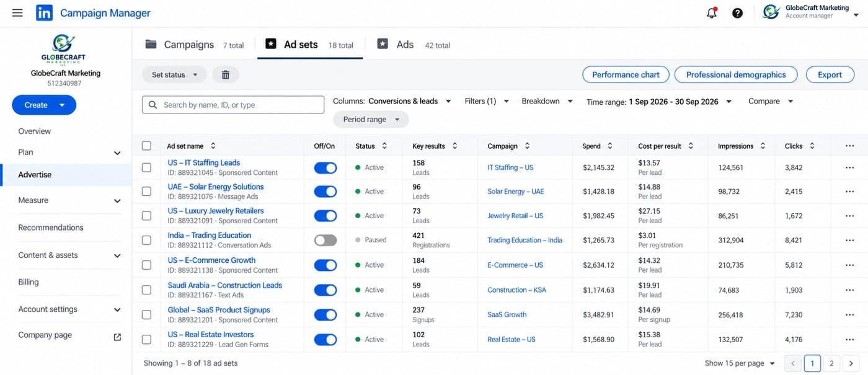Select the UAE – Solar Energy Solutions checkbox
The width and height of the screenshot is (868, 375).
(x=146, y=192)
